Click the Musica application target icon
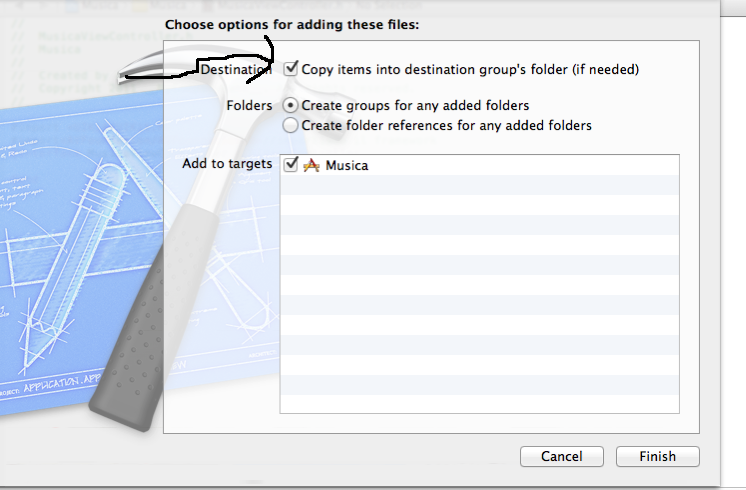 (x=311, y=165)
